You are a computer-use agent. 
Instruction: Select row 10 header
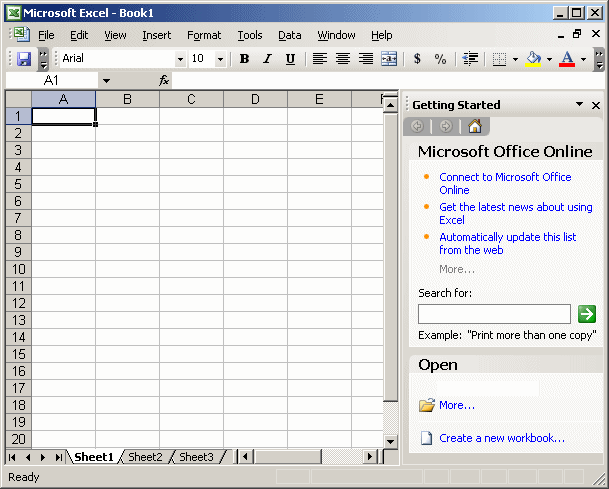pyautogui.click(x=18, y=269)
